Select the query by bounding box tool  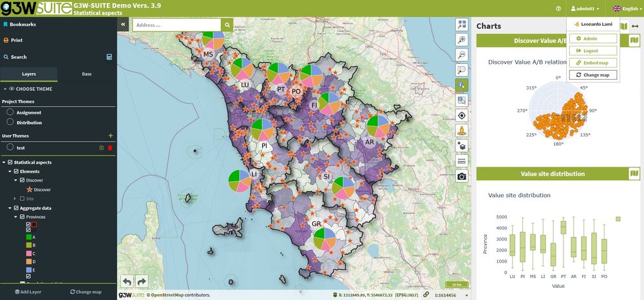point(462,100)
